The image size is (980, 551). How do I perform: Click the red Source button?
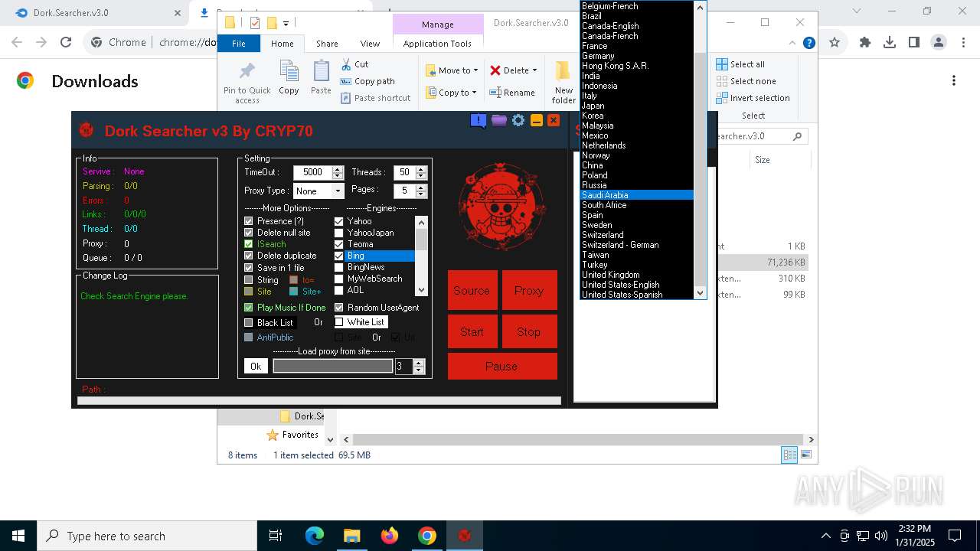(472, 291)
